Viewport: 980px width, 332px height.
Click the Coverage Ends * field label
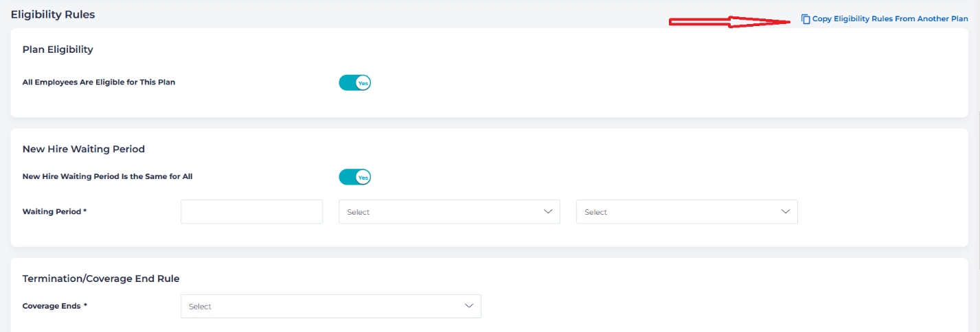(x=55, y=306)
